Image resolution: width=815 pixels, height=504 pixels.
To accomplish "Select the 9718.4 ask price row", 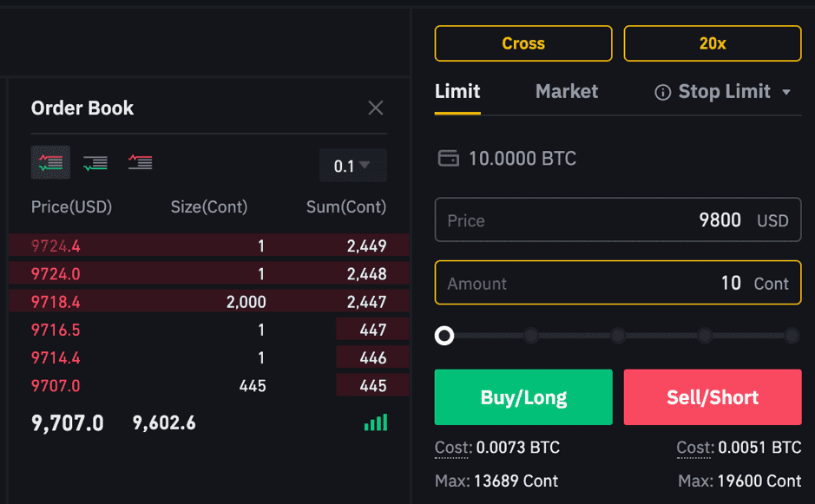I will 209,301.
